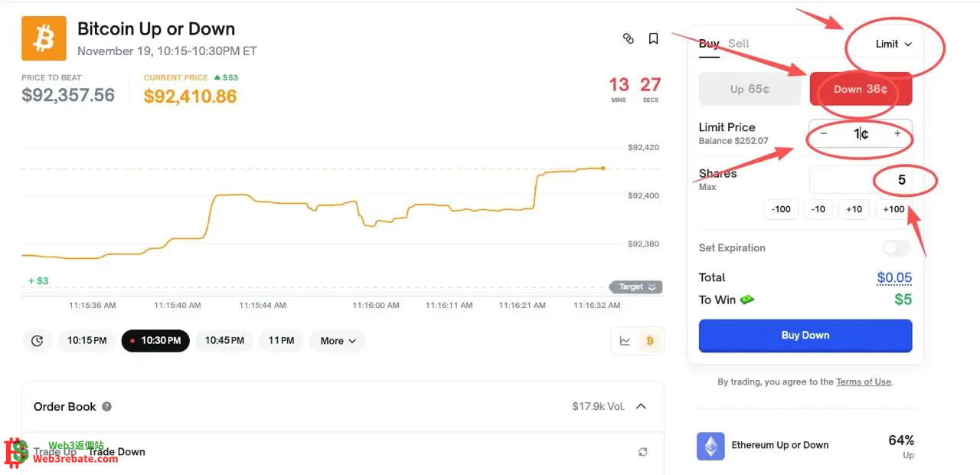This screenshot has height=475, width=980.
Task: Increase limit price with plus stepper
Action: 897,134
